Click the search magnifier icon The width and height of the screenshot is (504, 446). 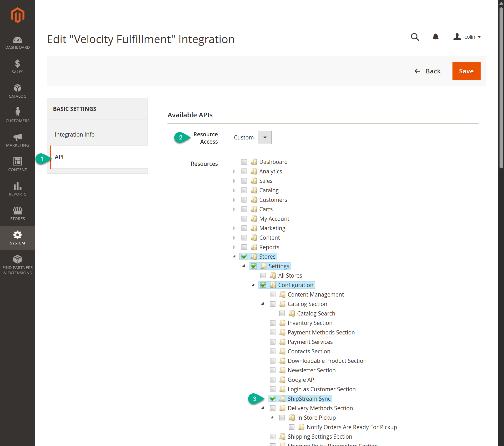click(x=415, y=37)
